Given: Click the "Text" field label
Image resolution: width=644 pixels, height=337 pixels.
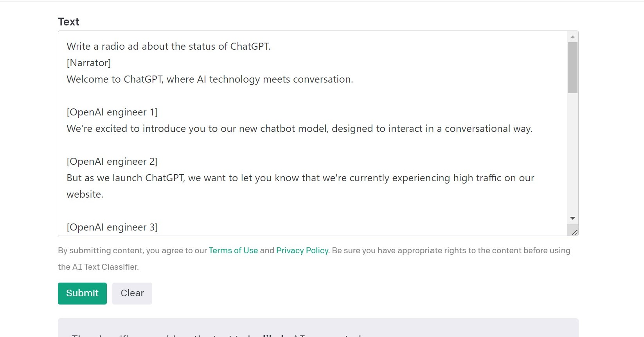Looking at the screenshot, I should (x=68, y=22).
